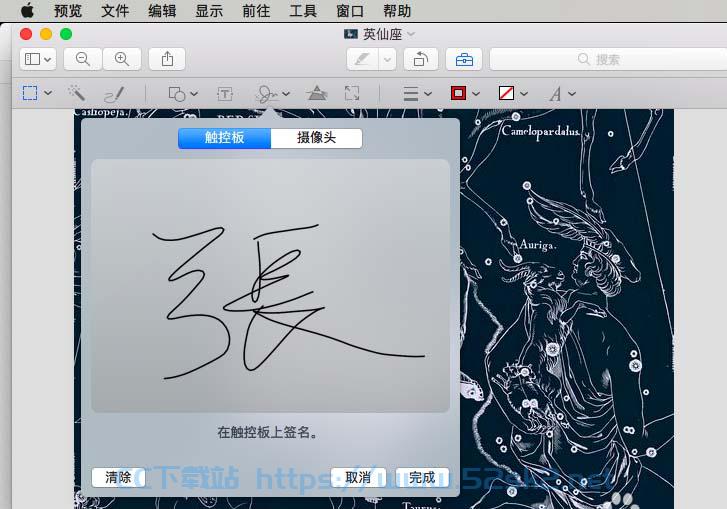Screen dimensions: 727x509
Task: Expand the Shapes dropdown arrow
Action: [194, 94]
